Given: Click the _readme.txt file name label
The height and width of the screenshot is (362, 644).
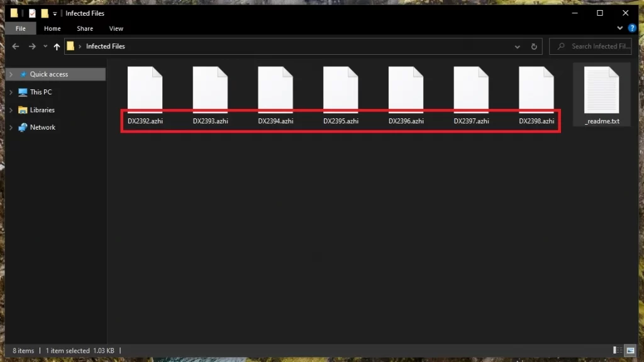Looking at the screenshot, I should [x=602, y=121].
